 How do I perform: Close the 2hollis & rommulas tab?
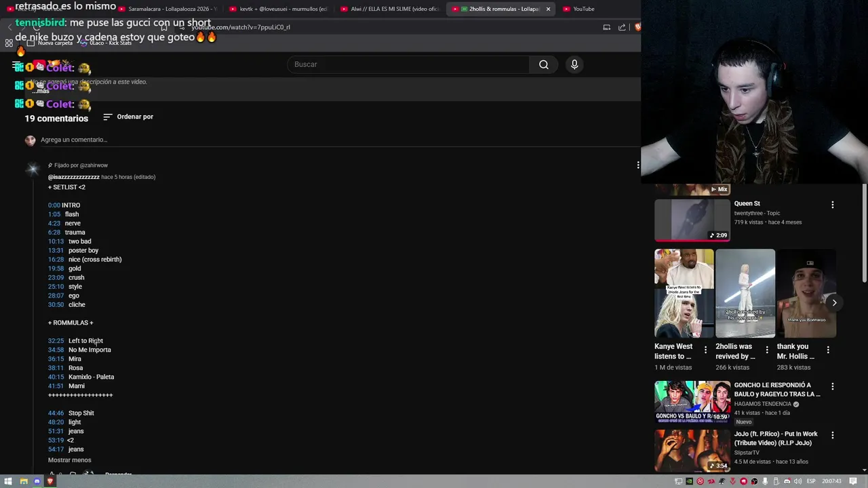(548, 9)
